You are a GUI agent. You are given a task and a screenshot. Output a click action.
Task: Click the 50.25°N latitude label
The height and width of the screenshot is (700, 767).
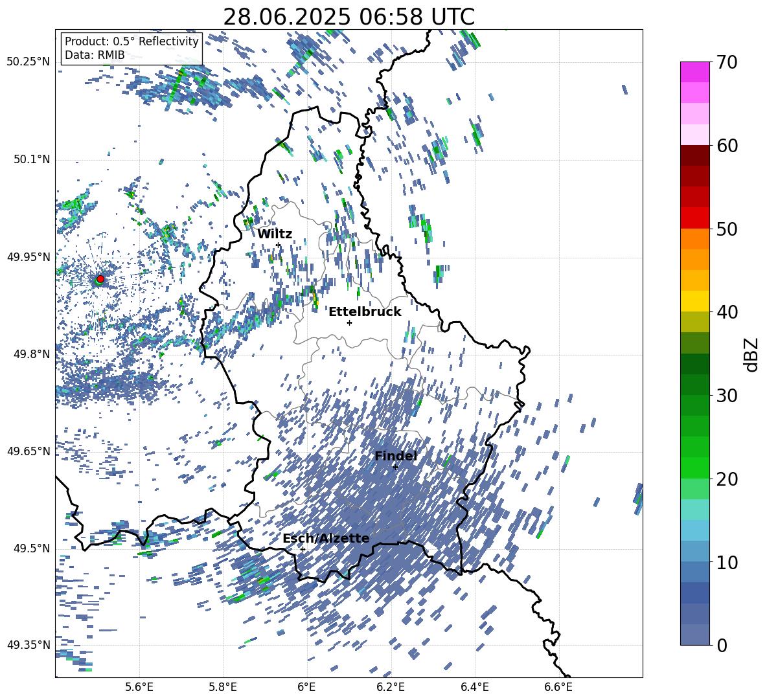click(29, 62)
